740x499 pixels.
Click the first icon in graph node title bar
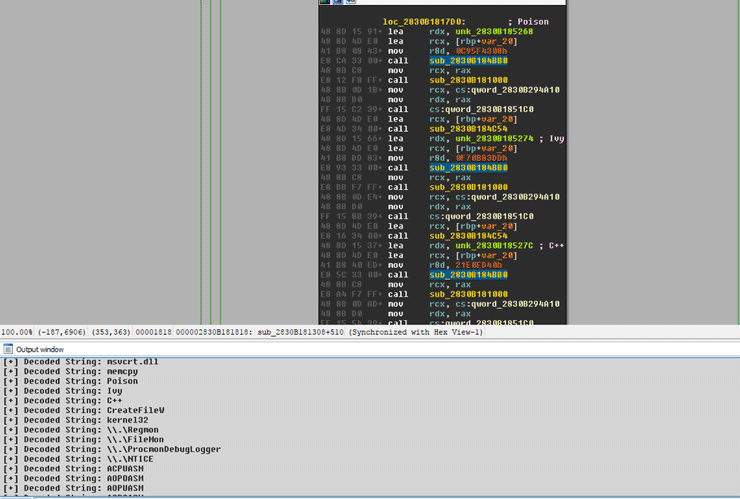[325, 2]
